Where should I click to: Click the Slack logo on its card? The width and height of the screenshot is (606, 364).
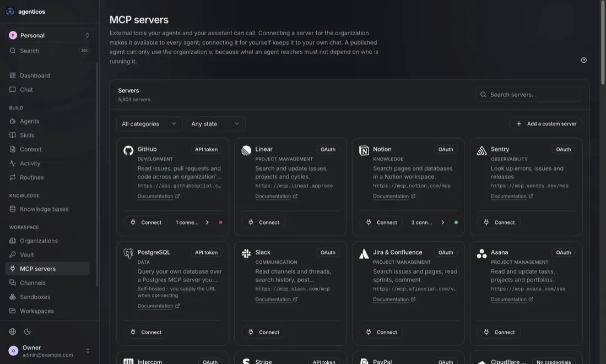point(246,253)
